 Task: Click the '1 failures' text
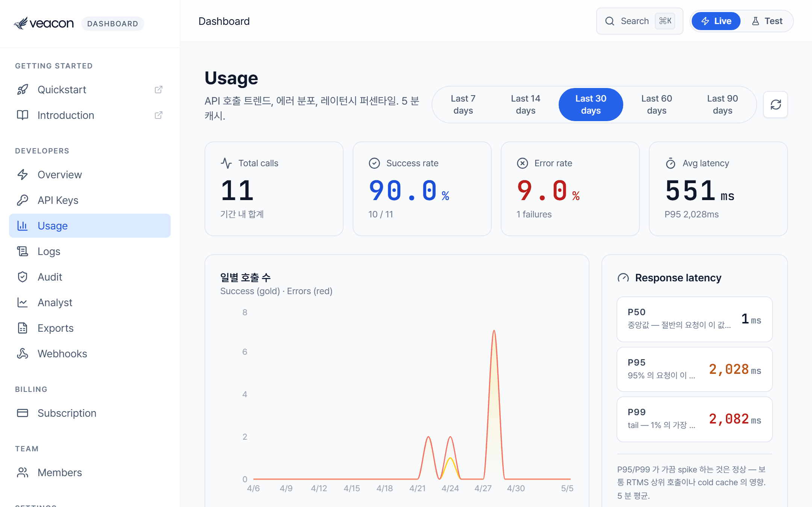(534, 214)
